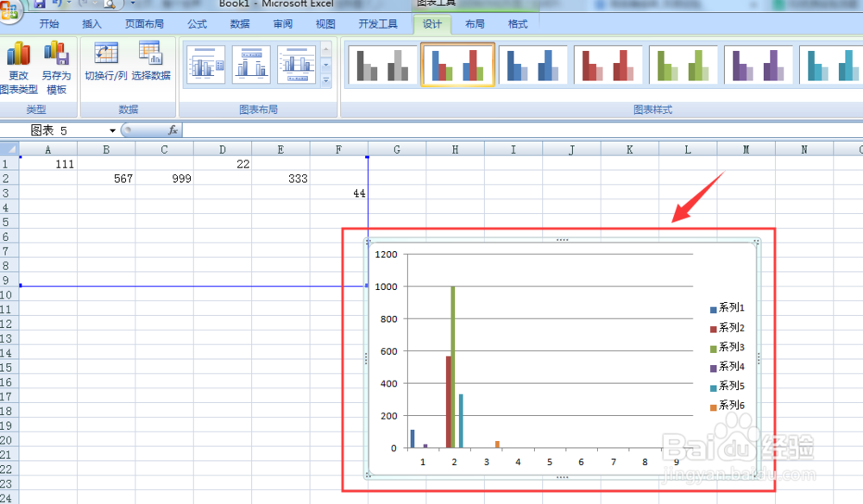The height and width of the screenshot is (504, 863).
Task: Select cell containing 333
Action: point(280,179)
